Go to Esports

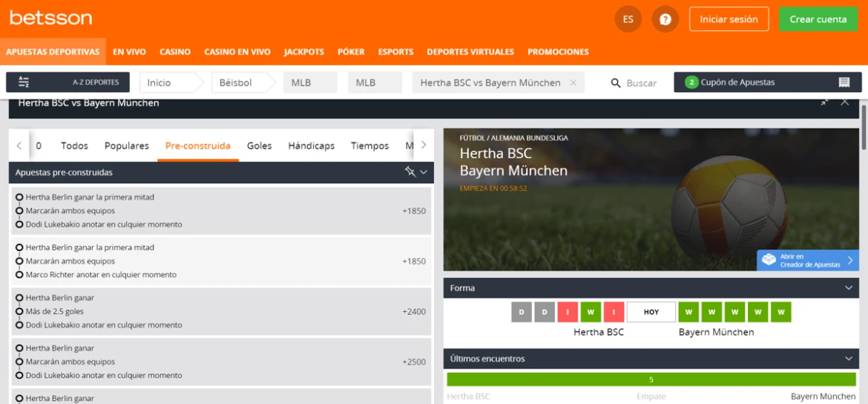click(396, 51)
